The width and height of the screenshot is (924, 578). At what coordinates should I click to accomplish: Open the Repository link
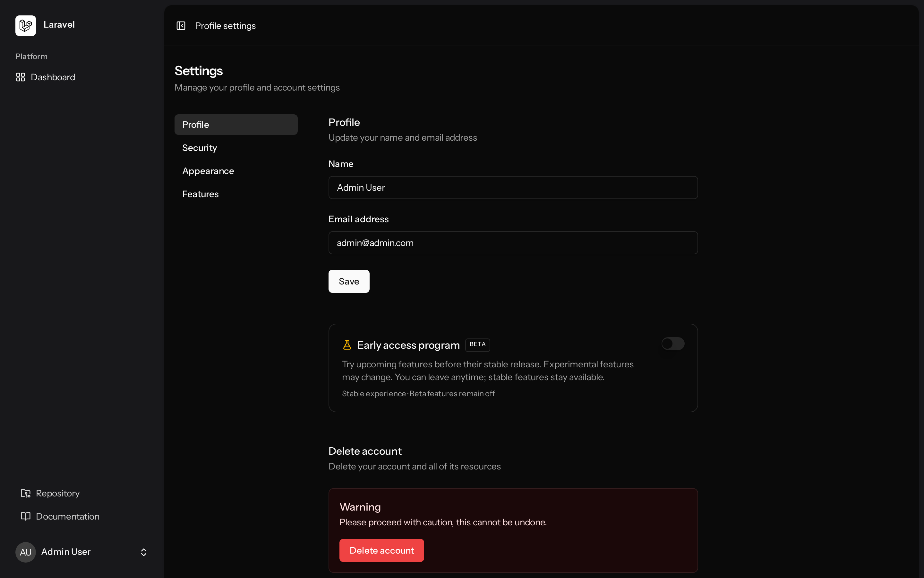point(82,493)
